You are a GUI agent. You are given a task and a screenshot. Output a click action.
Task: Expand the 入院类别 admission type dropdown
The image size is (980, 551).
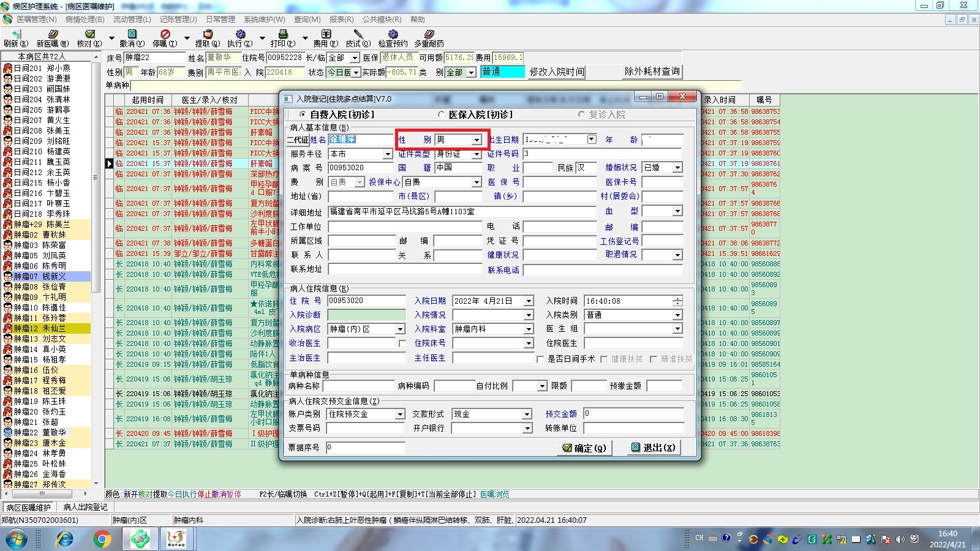tap(677, 315)
